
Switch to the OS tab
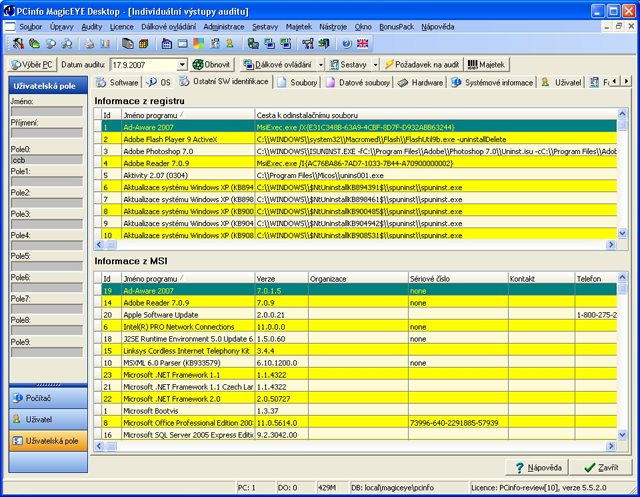pyautogui.click(x=159, y=82)
